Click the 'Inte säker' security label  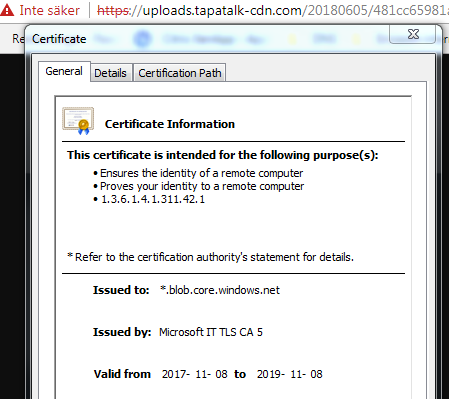pyautogui.click(x=50, y=10)
